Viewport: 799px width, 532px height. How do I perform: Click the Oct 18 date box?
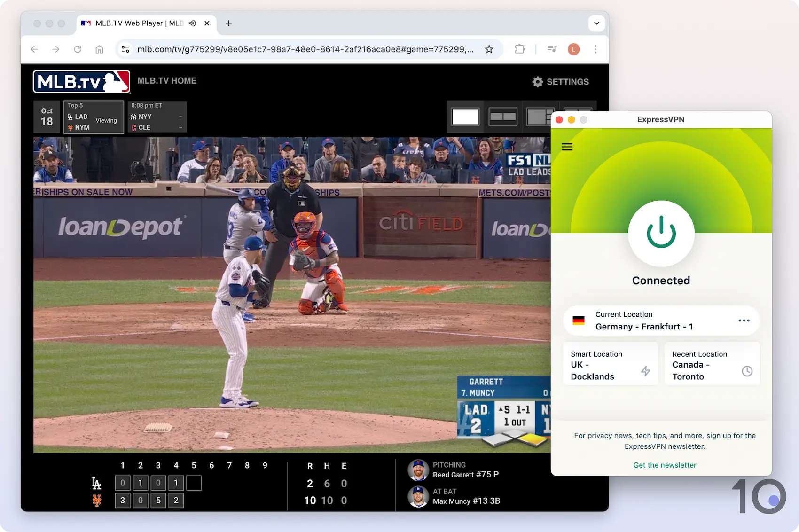(x=47, y=117)
